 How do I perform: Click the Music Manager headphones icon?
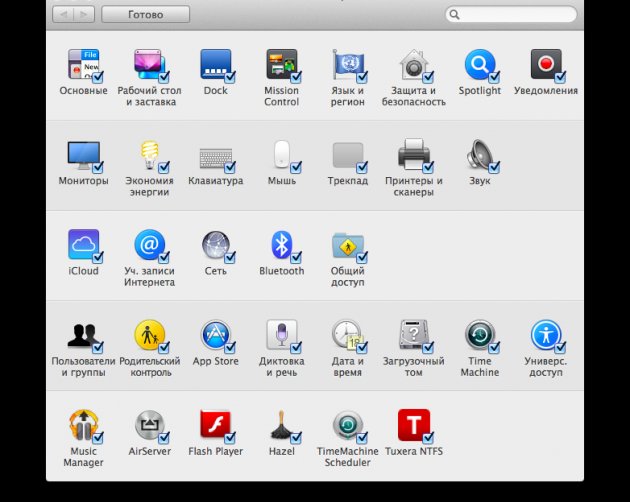coord(83,425)
